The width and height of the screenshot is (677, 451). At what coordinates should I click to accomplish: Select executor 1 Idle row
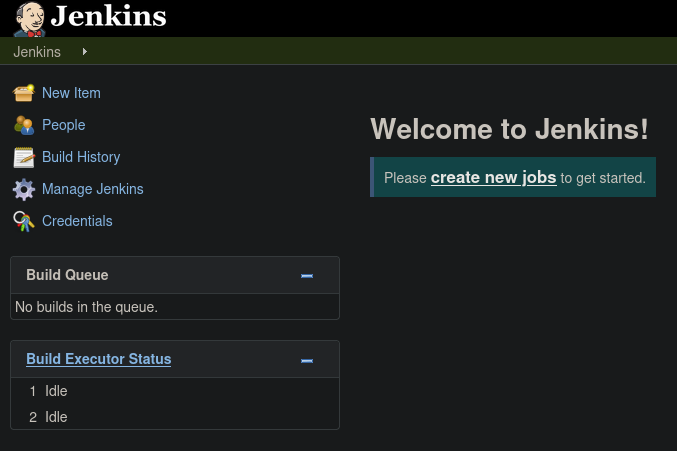click(x=175, y=391)
